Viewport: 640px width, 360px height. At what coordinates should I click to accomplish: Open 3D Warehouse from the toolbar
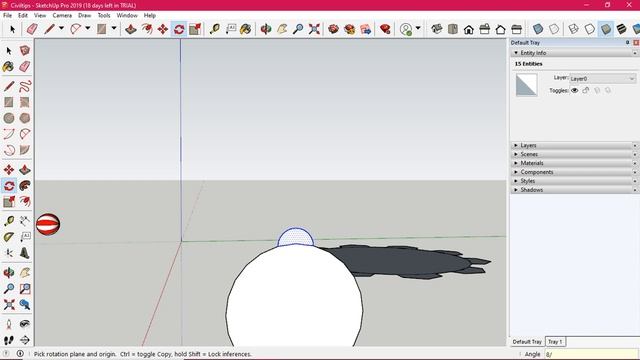333,29
